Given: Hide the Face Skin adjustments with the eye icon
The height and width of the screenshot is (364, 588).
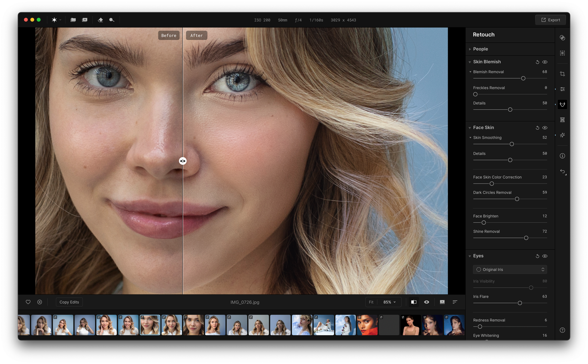Looking at the screenshot, I should 545,128.
